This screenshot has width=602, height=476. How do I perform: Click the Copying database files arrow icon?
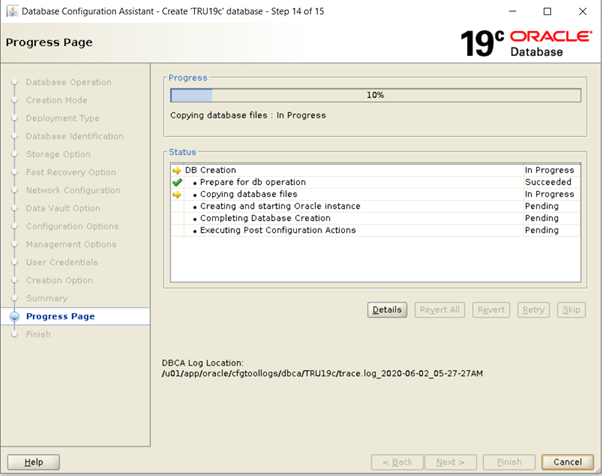pos(177,195)
